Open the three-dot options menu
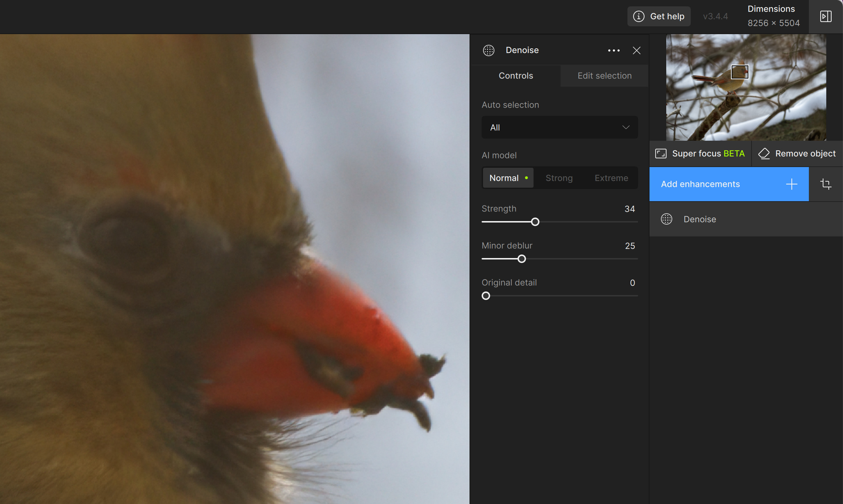Screen dimensions: 843x504 coord(614,50)
